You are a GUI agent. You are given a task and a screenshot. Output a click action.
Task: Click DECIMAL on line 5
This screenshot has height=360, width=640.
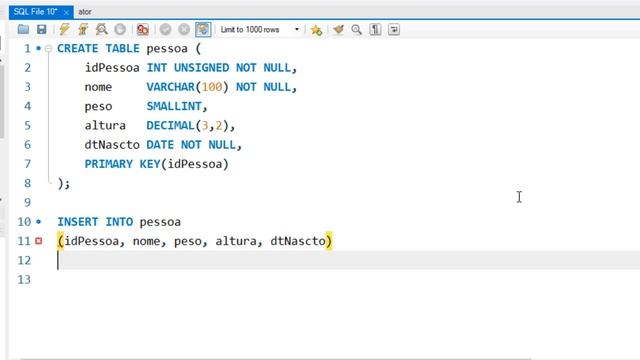tap(170, 125)
